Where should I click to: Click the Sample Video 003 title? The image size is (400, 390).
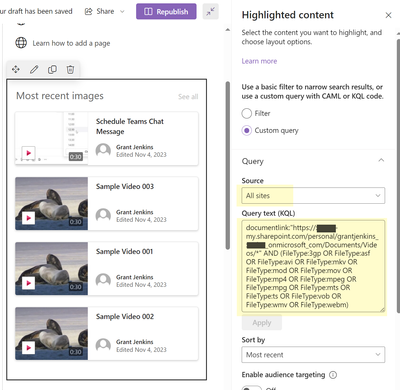coord(125,186)
